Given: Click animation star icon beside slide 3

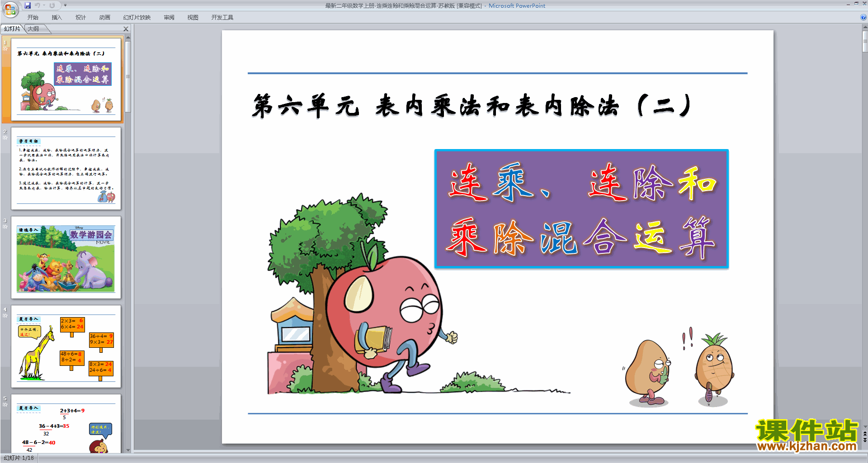Looking at the screenshot, I should 5,227.
